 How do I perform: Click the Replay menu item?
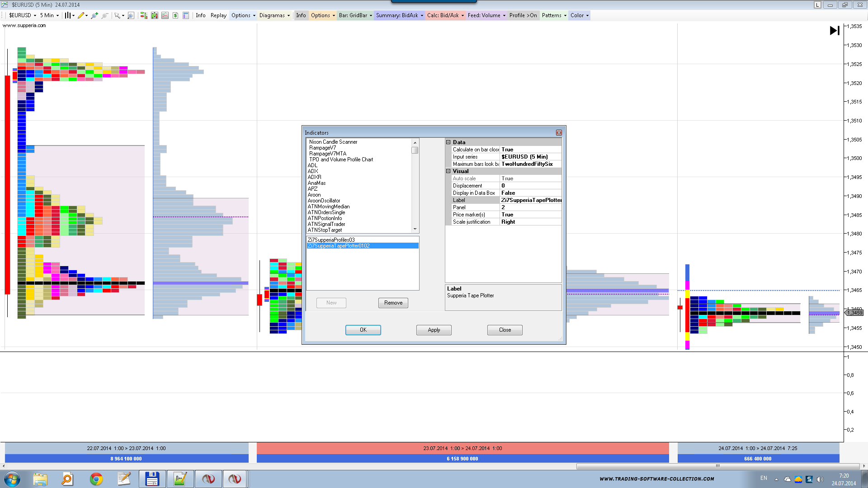tap(218, 15)
